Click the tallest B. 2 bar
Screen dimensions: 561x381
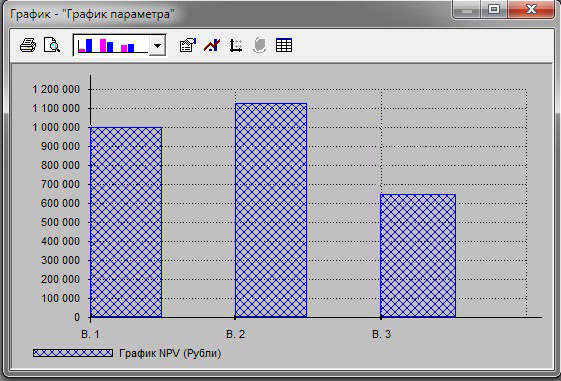click(271, 210)
